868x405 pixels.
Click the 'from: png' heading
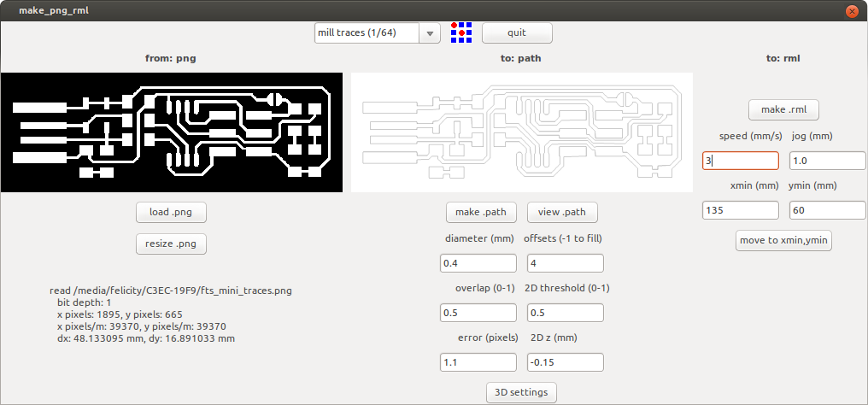point(171,58)
